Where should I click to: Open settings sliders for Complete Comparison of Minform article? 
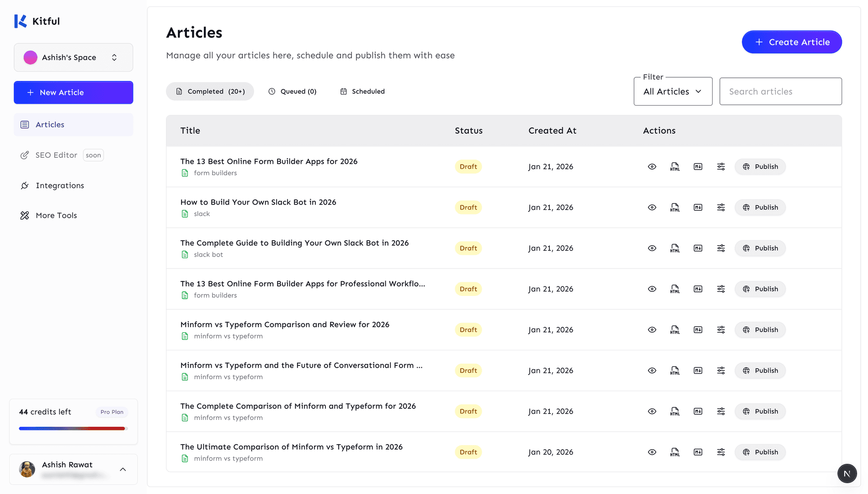(x=721, y=412)
